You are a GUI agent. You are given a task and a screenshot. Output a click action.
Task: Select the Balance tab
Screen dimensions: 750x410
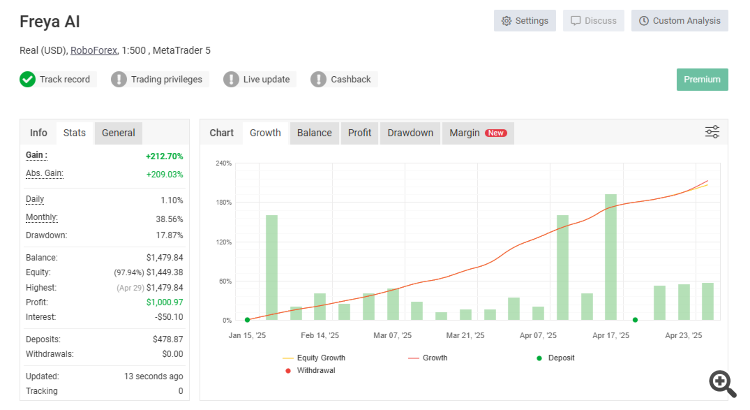[x=314, y=133]
